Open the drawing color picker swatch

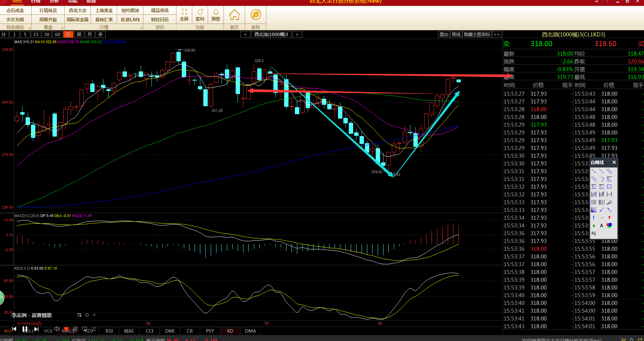pyautogui.click(x=609, y=225)
